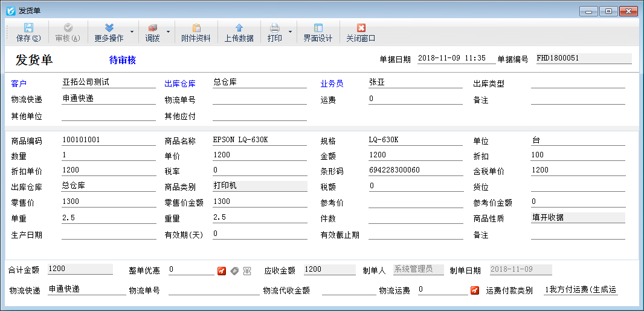Click the 保存 (Save) toolbar icon
This screenshot has height=311, width=644.
click(28, 28)
